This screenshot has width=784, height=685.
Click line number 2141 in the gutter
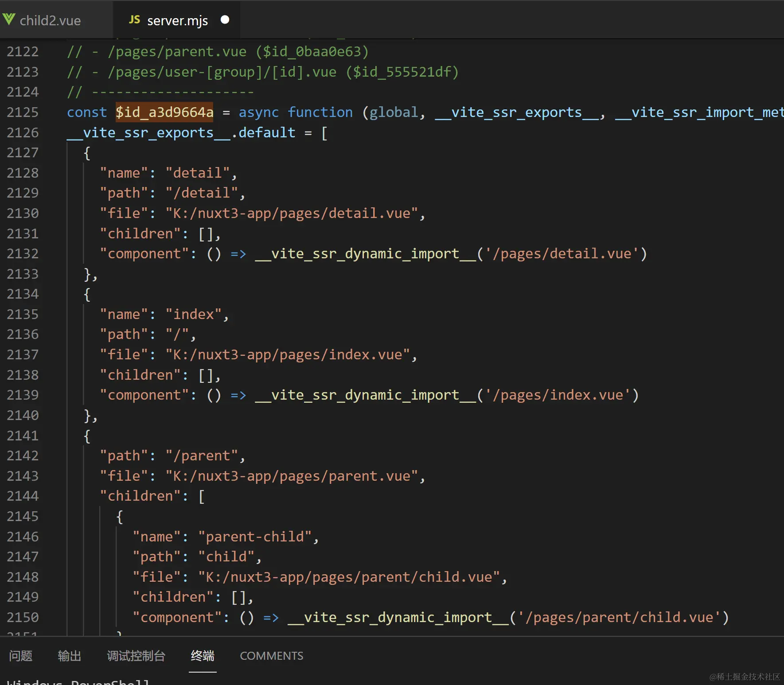[23, 436]
